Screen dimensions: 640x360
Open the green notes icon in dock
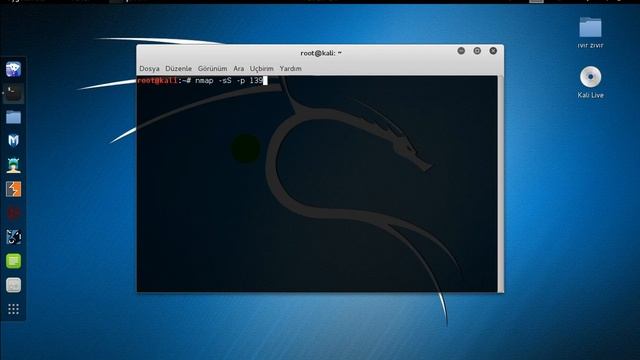pyautogui.click(x=13, y=261)
